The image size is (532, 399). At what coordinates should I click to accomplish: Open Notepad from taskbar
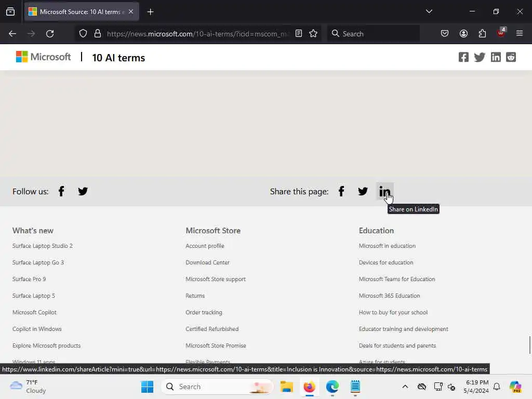point(355,387)
